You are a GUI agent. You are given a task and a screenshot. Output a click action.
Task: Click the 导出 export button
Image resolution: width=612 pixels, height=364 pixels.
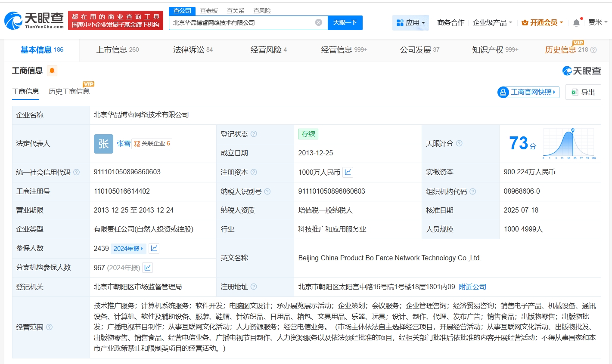[x=583, y=92]
